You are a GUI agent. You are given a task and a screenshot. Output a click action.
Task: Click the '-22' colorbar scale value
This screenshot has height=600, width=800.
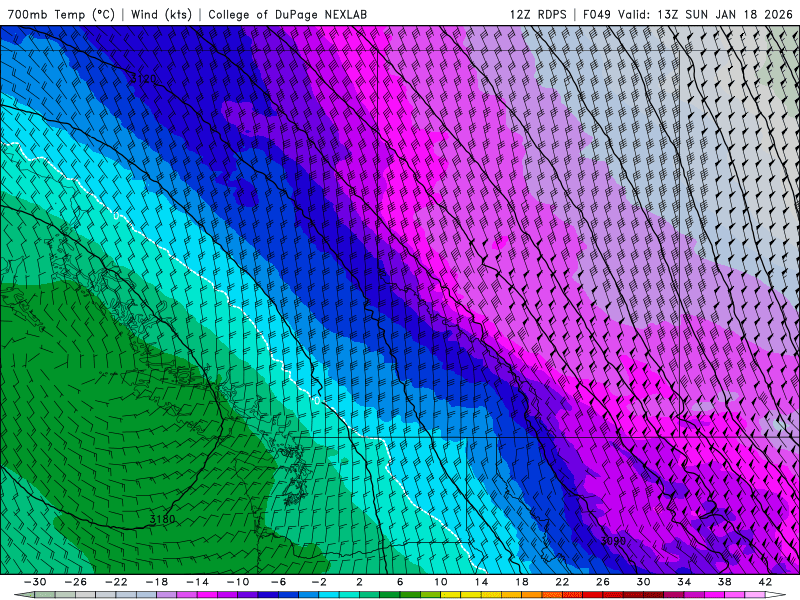coord(116,582)
